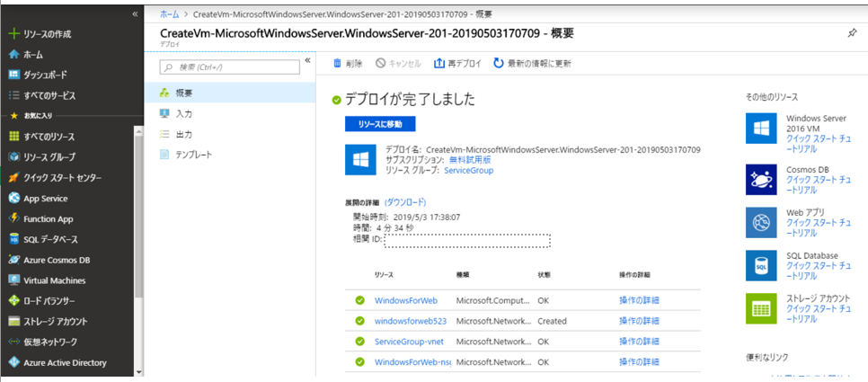Screen dimensions: 868x382
Task: Click the Redeploy upload icon
Action: (439, 63)
